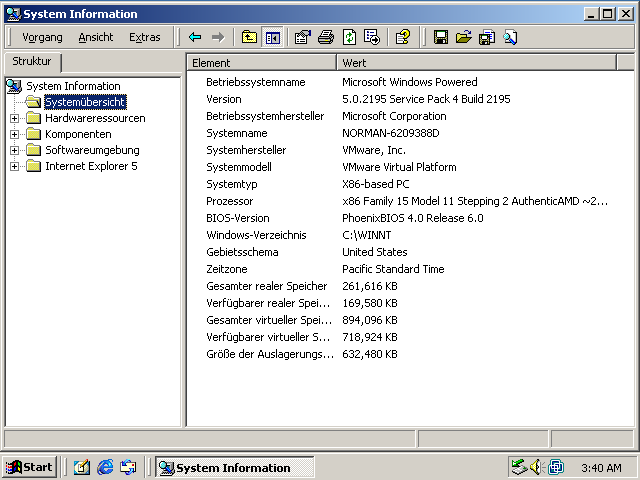Expand the Komponenten tree node
The height and width of the screenshot is (480, 640).
tap(15, 134)
